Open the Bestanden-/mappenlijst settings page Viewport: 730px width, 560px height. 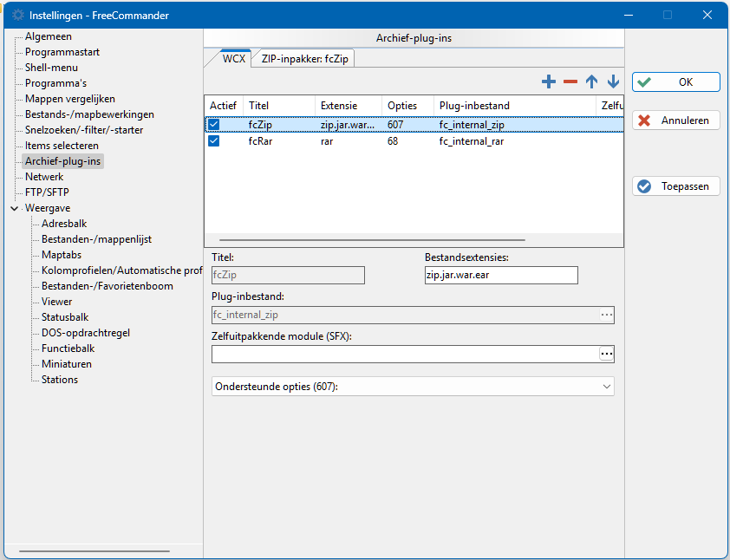tap(96, 239)
